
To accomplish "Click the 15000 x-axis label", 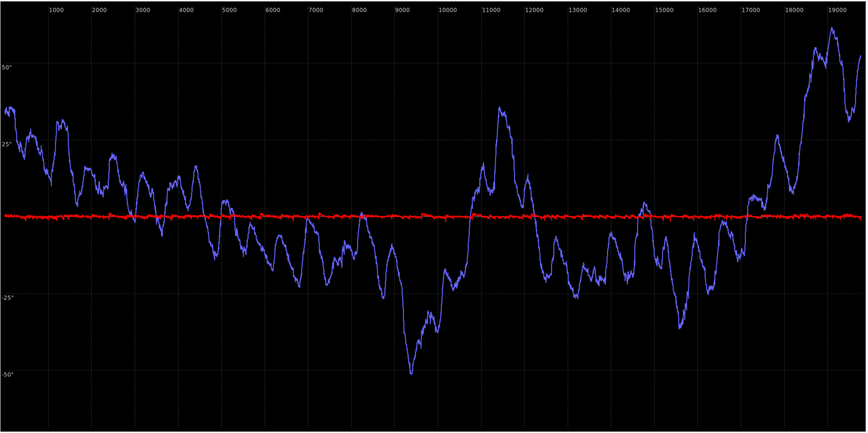I will point(664,10).
